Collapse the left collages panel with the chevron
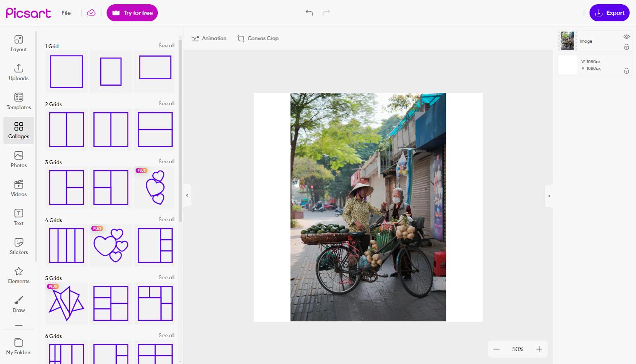636x364 pixels. pos(187,195)
